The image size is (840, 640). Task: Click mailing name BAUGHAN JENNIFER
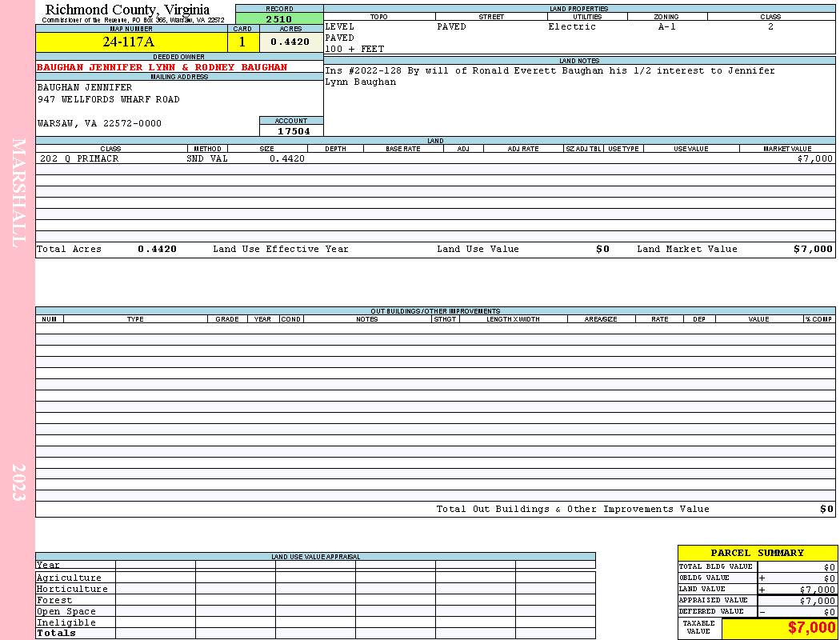(85, 87)
